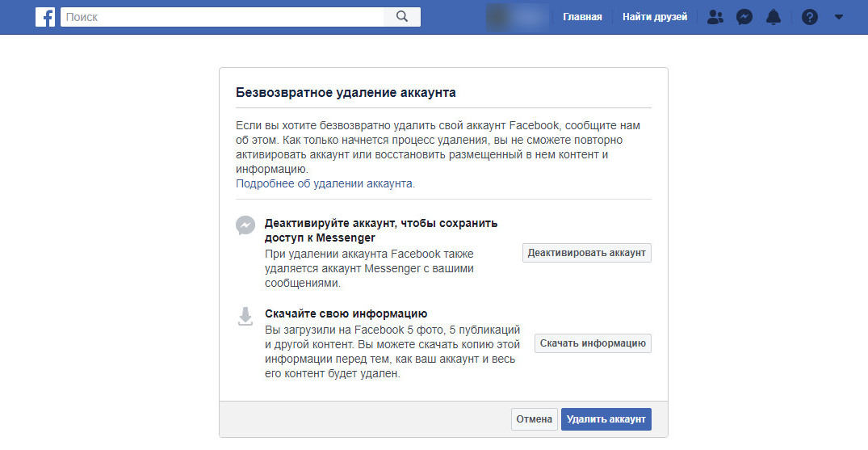Click Скачать информацию button
The image size is (868, 450).
click(x=593, y=343)
